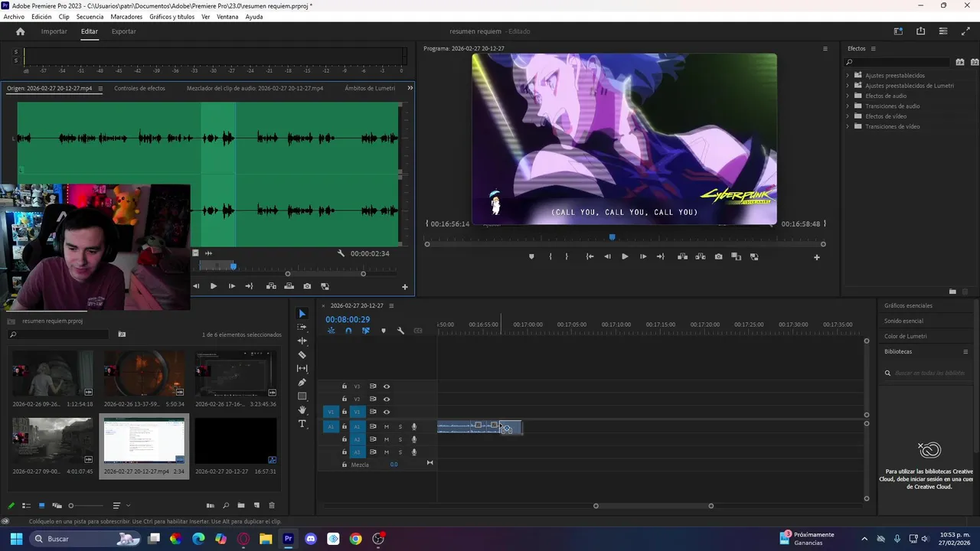Click Extract button in Program monitor
Viewport: 980px width, 551px height.
pos(700,256)
